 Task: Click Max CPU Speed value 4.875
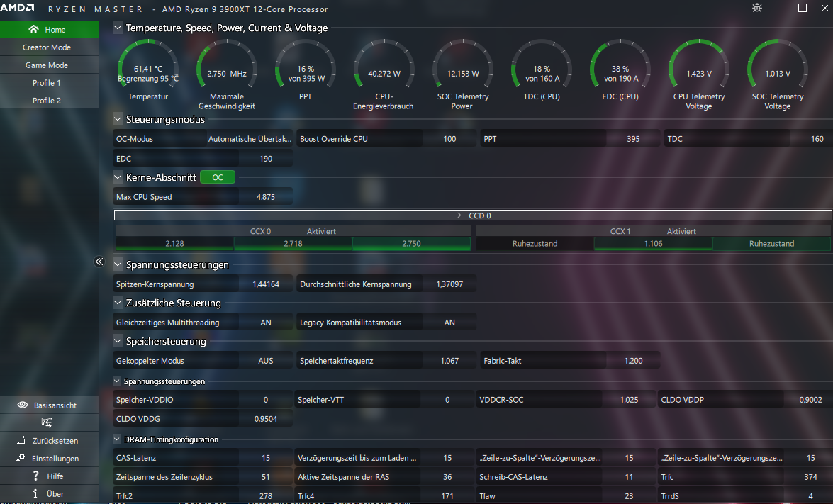point(266,196)
